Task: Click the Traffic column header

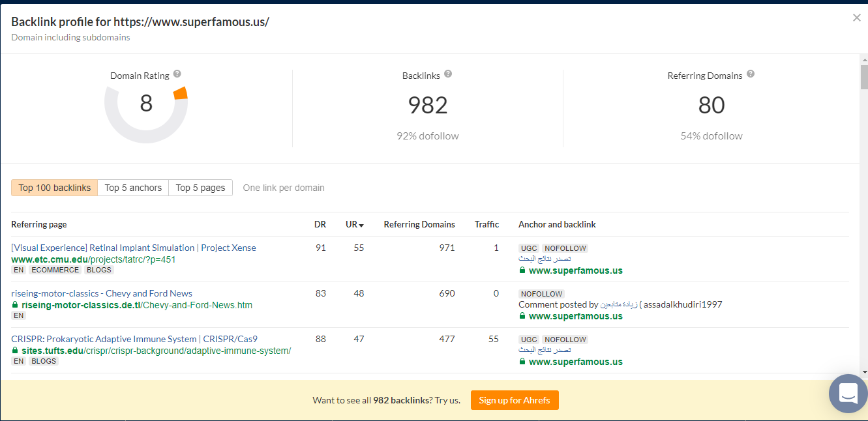Action: click(486, 224)
